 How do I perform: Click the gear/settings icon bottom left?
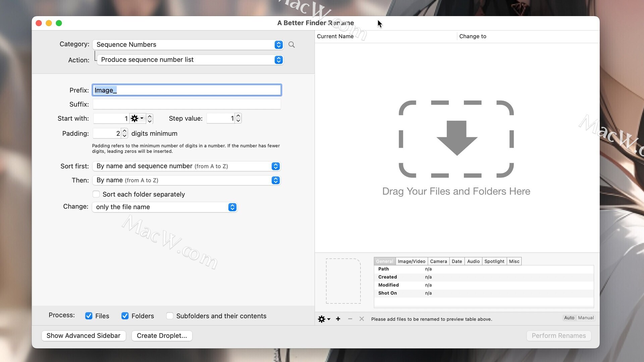(x=322, y=319)
